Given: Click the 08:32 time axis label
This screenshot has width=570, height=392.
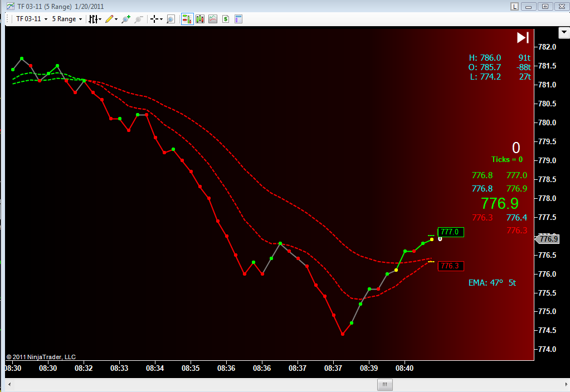Looking at the screenshot, I should point(84,368).
